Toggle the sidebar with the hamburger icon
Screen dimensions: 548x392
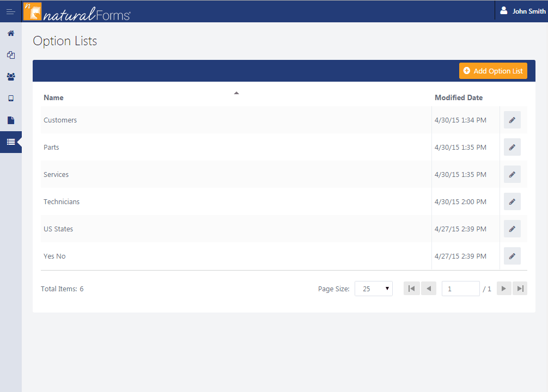click(x=11, y=11)
